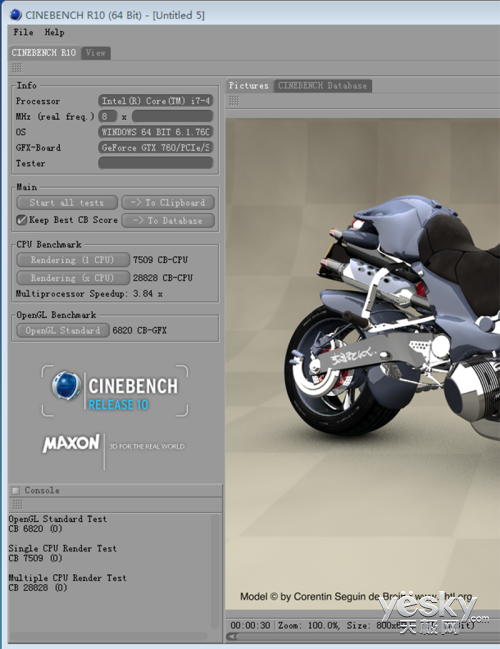Run the Rendering (1 CPU) test
Image resolution: width=500 pixels, height=649 pixels.
[x=72, y=260]
